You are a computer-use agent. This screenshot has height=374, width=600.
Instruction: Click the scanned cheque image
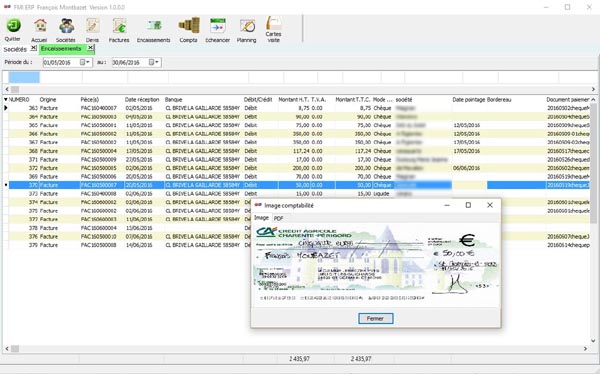[376, 265]
